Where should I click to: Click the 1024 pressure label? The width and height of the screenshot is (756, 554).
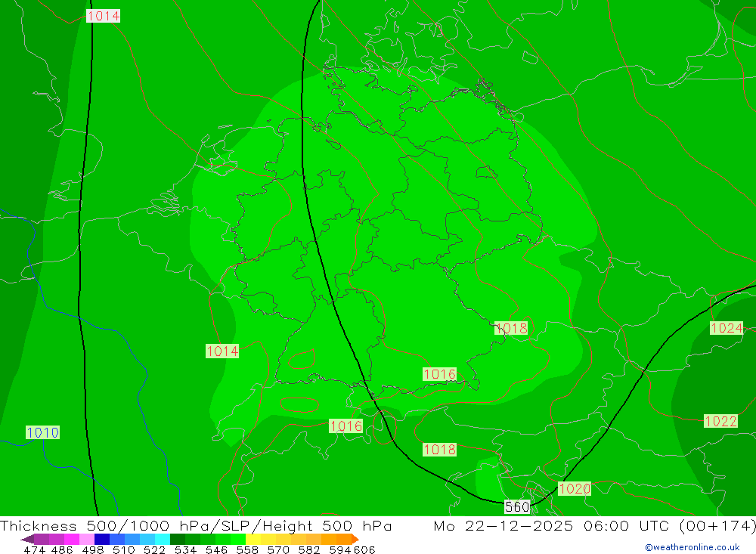[727, 328]
